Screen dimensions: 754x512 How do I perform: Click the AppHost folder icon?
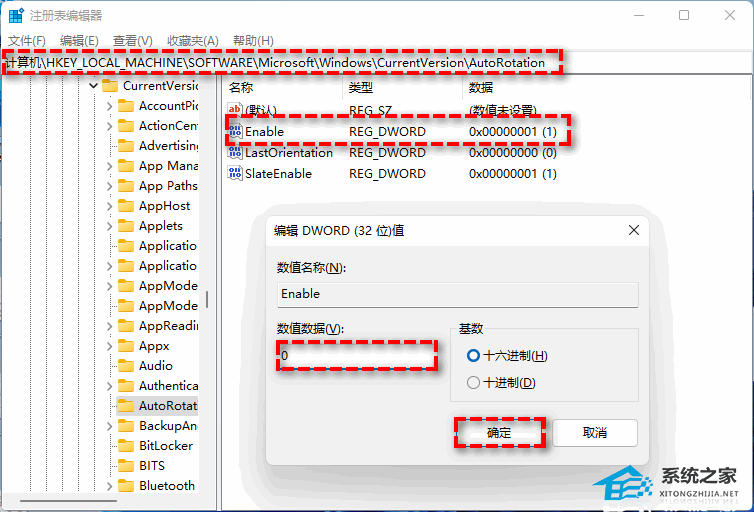(x=126, y=206)
